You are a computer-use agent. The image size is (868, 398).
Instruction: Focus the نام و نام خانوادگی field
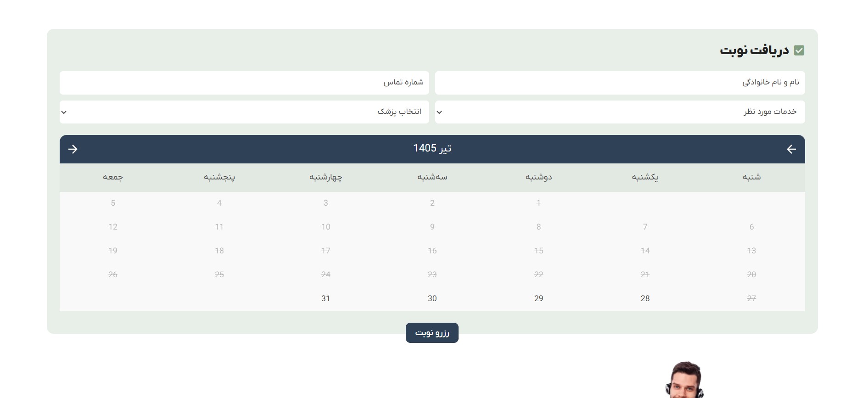[620, 83]
